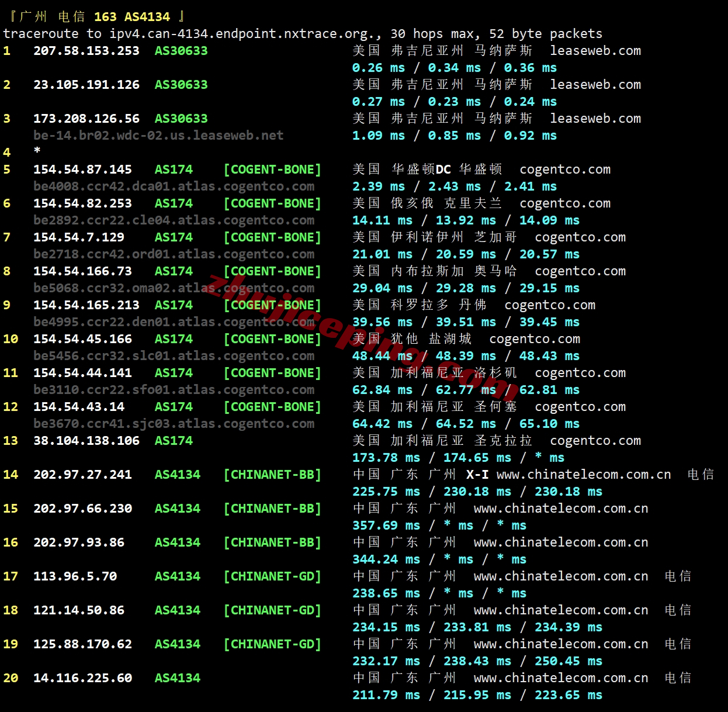Click hostname be3110.ccr22.sfo01.atlas.cogentco.com
The image size is (728, 712).
point(174,390)
